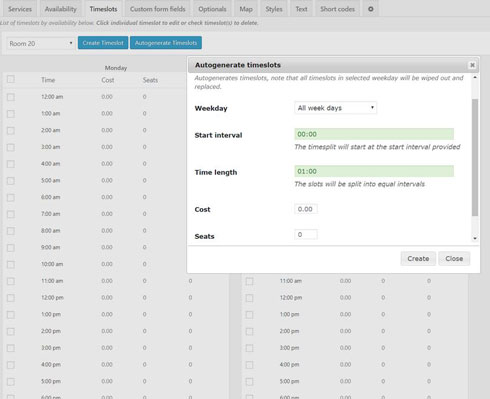Viewport: 490px width, 399px height.
Task: Check the Monday 5:00 am timeslot checkbox
Action: coord(11,181)
